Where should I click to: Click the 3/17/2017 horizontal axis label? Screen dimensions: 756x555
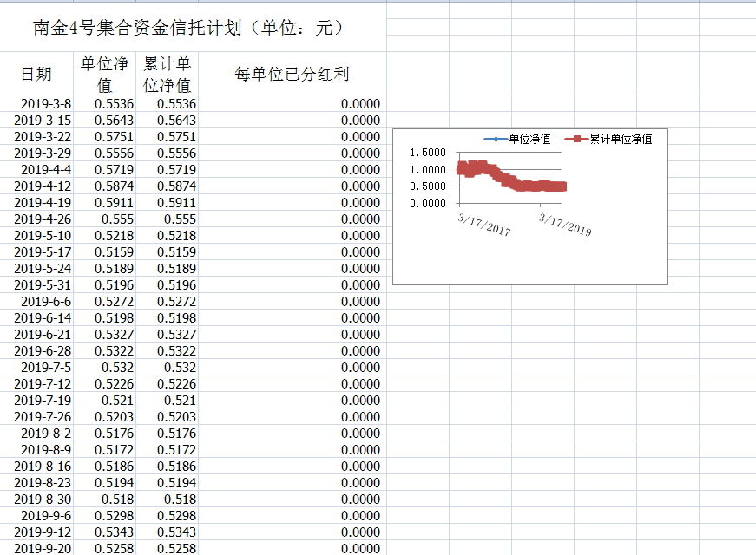click(x=484, y=225)
